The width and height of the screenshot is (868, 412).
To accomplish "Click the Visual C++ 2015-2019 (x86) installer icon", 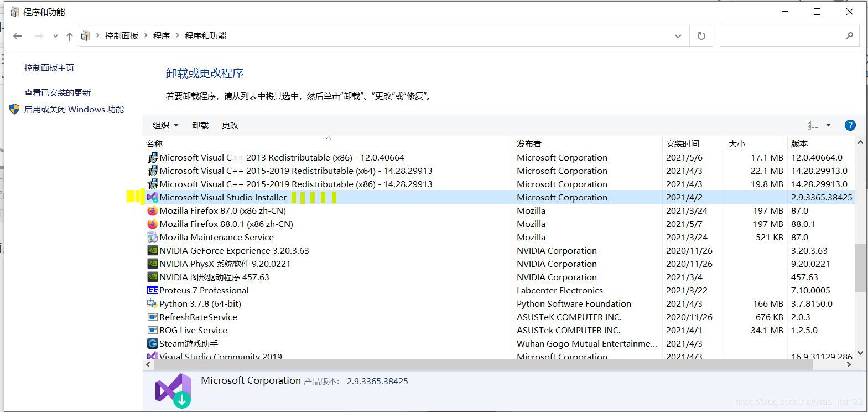I will coord(153,184).
